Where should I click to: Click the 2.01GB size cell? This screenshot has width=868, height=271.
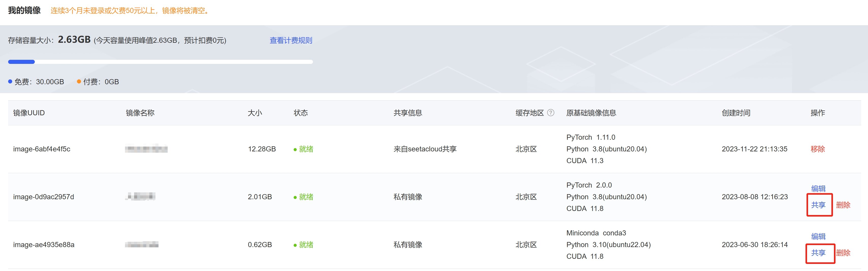260,197
